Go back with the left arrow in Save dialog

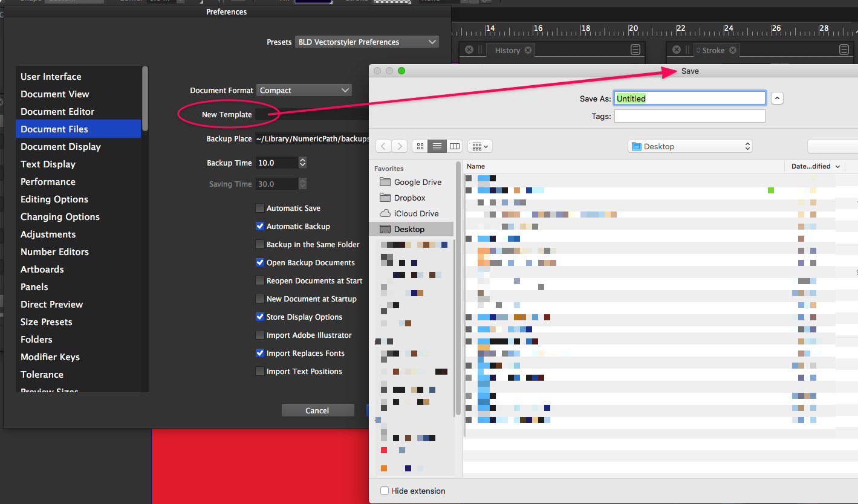383,146
